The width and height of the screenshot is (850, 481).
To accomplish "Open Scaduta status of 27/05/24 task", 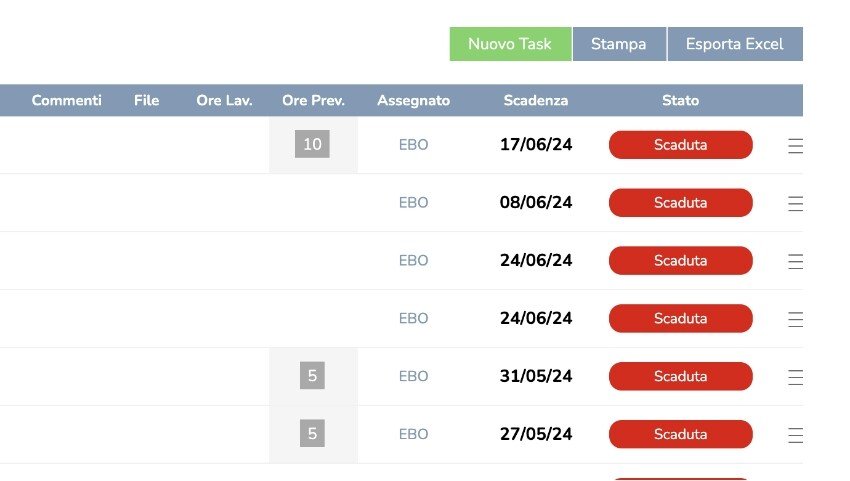I will [680, 435].
